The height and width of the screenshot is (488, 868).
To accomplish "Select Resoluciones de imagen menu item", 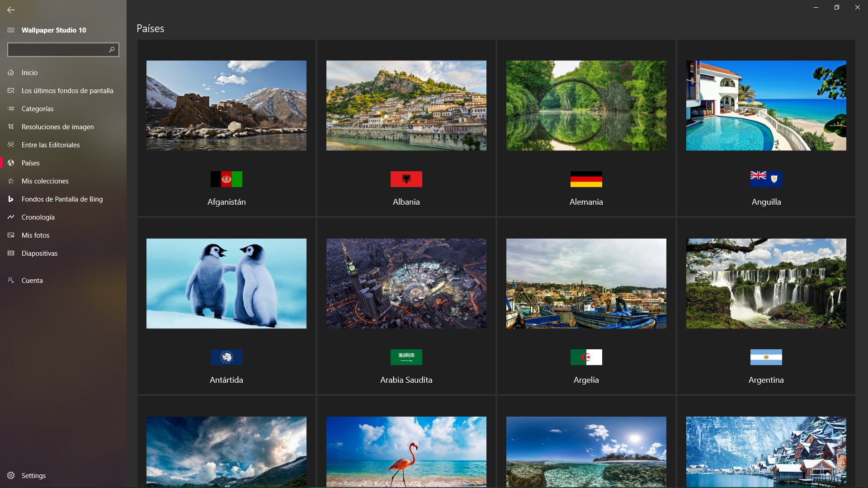I will (x=57, y=127).
